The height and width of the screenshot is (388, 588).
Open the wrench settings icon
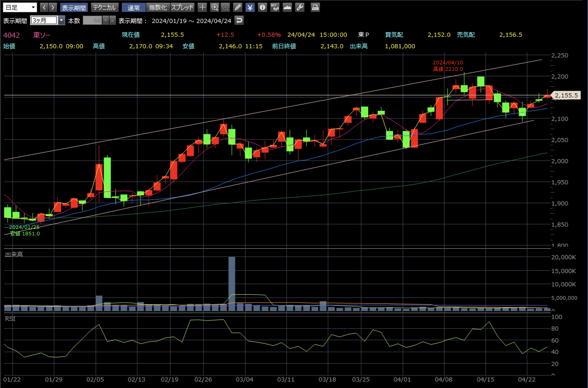click(x=300, y=7)
